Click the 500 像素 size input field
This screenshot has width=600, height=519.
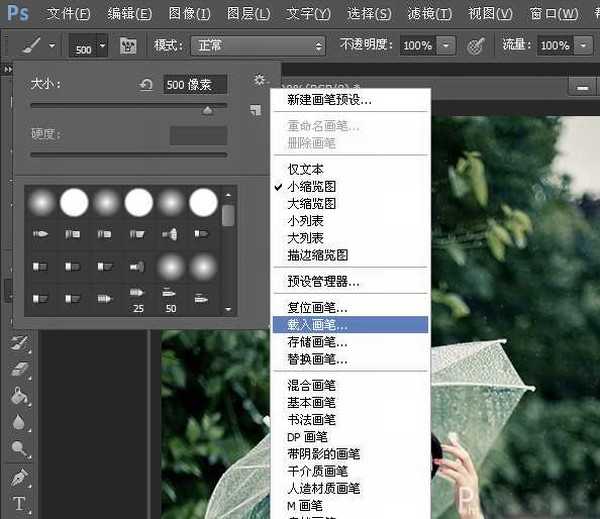coord(195,86)
